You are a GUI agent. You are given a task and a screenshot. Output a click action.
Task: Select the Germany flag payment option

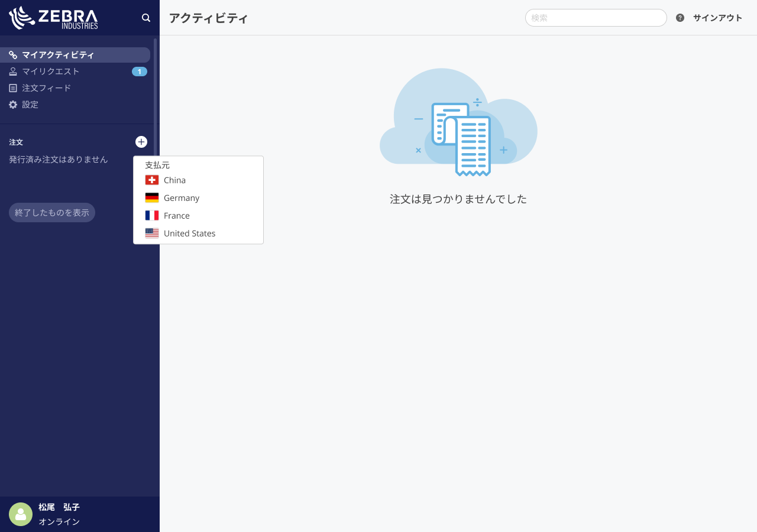pyautogui.click(x=152, y=197)
